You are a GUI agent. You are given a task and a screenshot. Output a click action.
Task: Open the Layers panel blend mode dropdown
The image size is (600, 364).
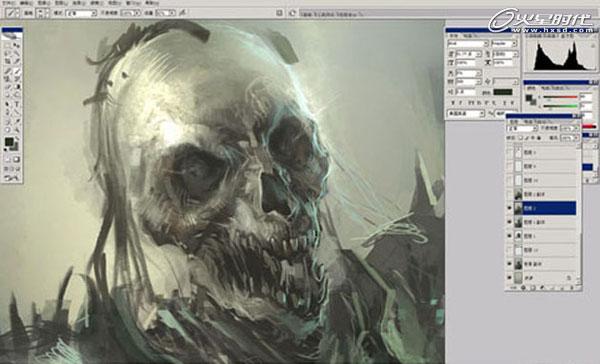tap(522, 129)
